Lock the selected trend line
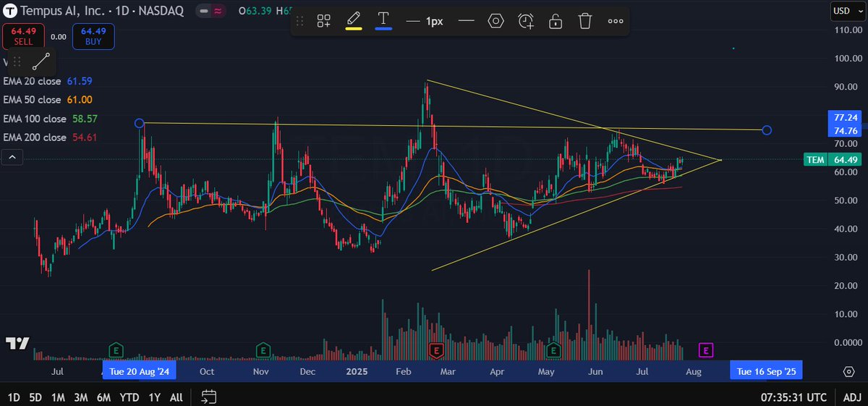Viewport: 868px width, 406px height. [x=556, y=21]
